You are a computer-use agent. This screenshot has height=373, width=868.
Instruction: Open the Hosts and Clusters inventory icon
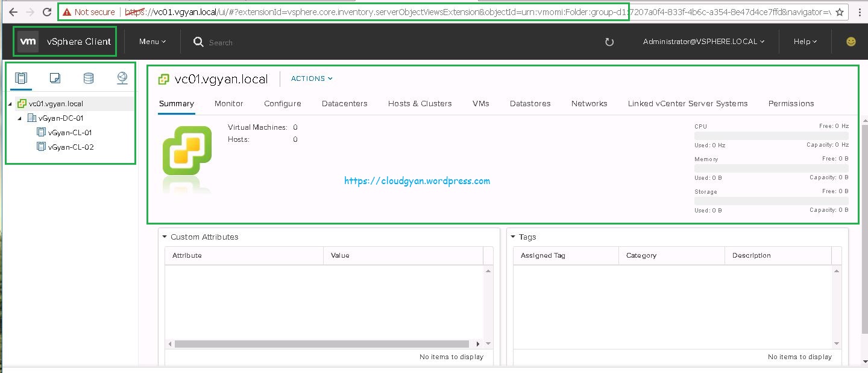click(x=22, y=78)
